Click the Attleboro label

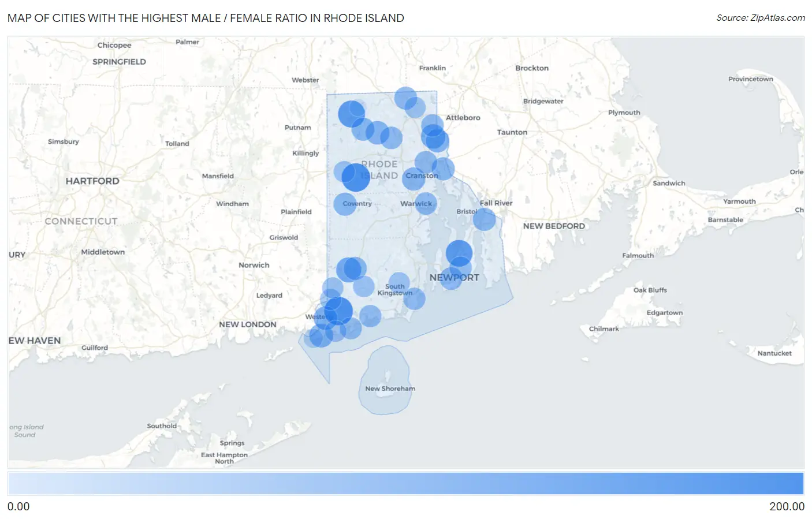click(463, 118)
